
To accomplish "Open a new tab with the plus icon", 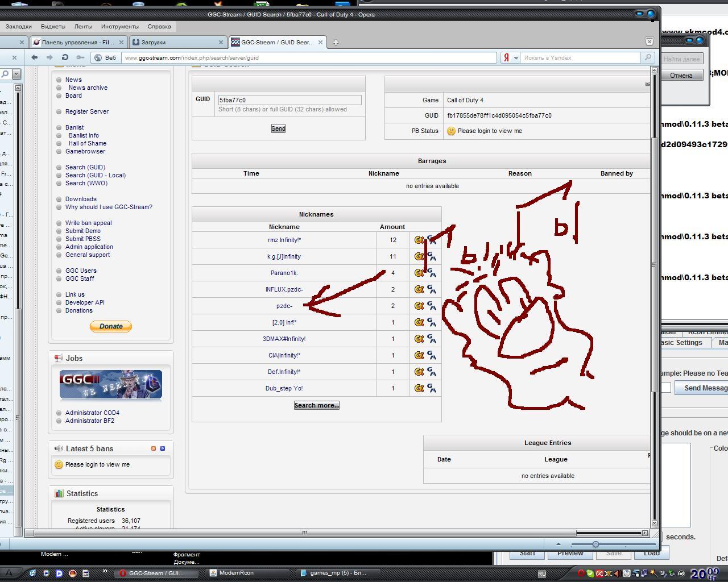I will tap(336, 42).
